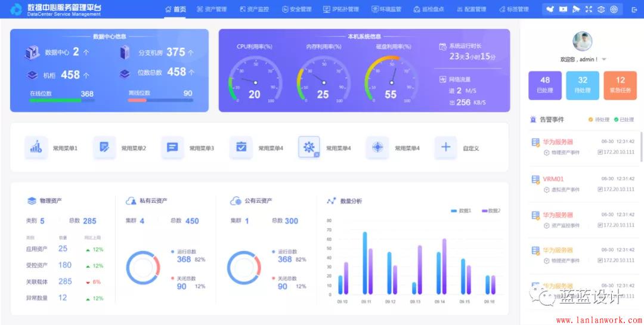Viewport: 644px width, 325px height.
Task: Click the orange 紧急任务 card
Action: click(x=620, y=85)
